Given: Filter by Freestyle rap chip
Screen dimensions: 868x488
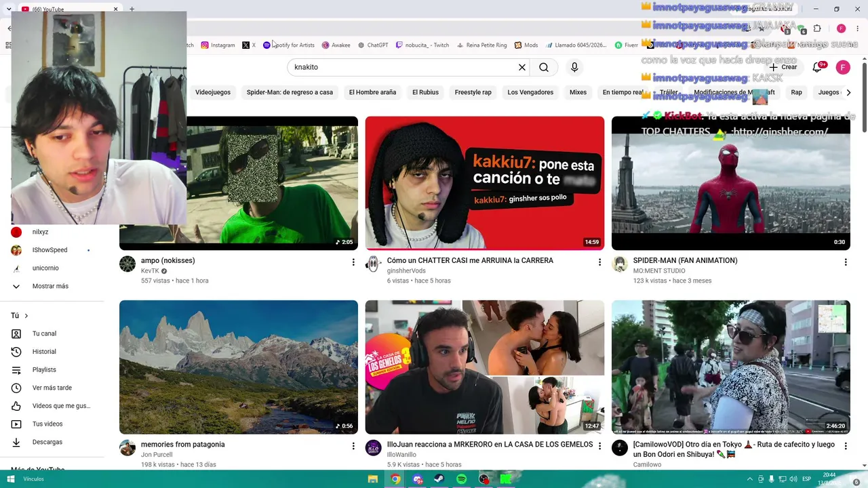Looking at the screenshot, I should pyautogui.click(x=473, y=92).
